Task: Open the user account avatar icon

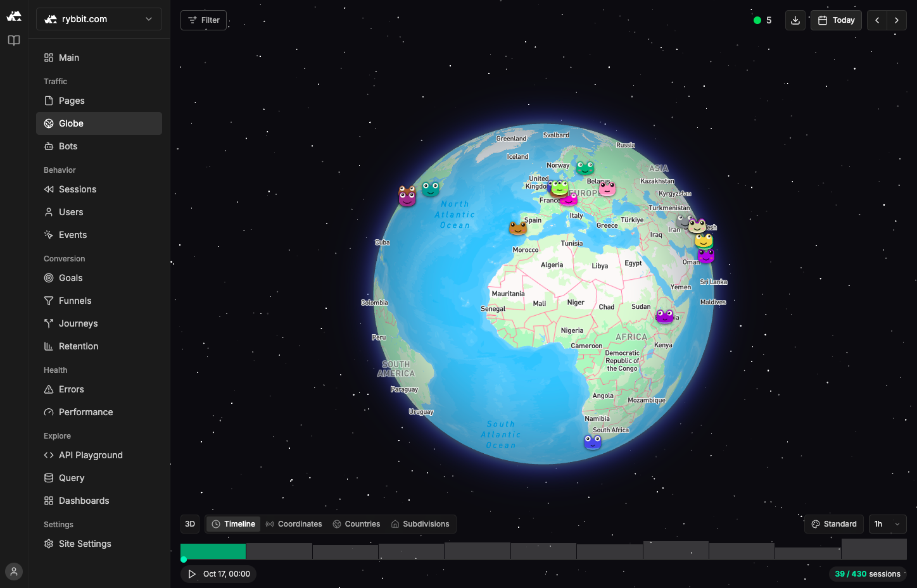Action: point(14,572)
